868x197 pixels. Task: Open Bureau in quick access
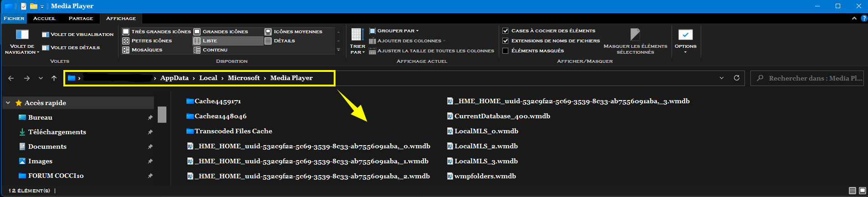(x=40, y=117)
